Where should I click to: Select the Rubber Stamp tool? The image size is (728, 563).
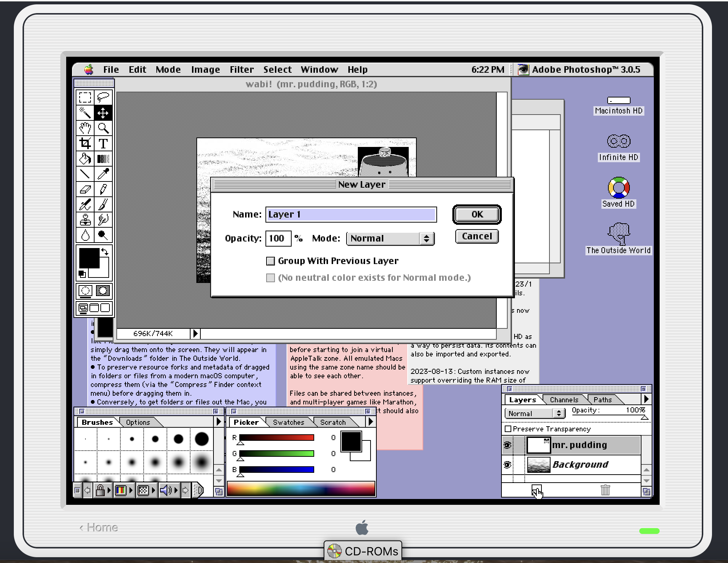pyautogui.click(x=85, y=220)
